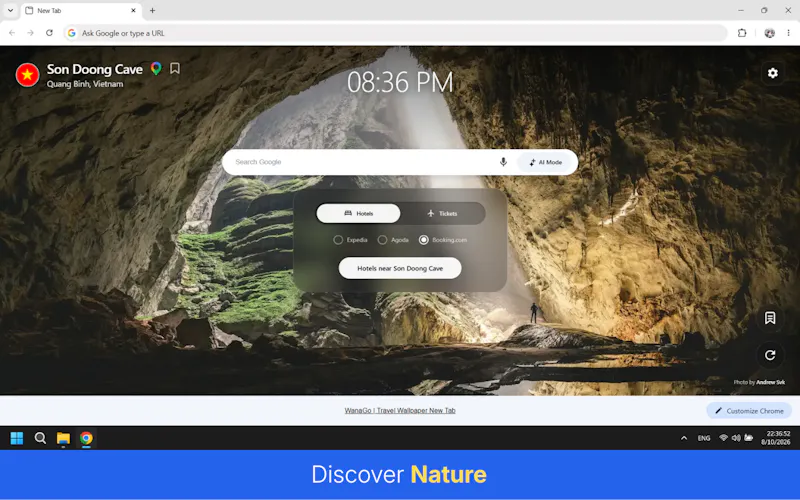The height and width of the screenshot is (500, 800).
Task: Open a new browser tab
Action: pos(152,10)
